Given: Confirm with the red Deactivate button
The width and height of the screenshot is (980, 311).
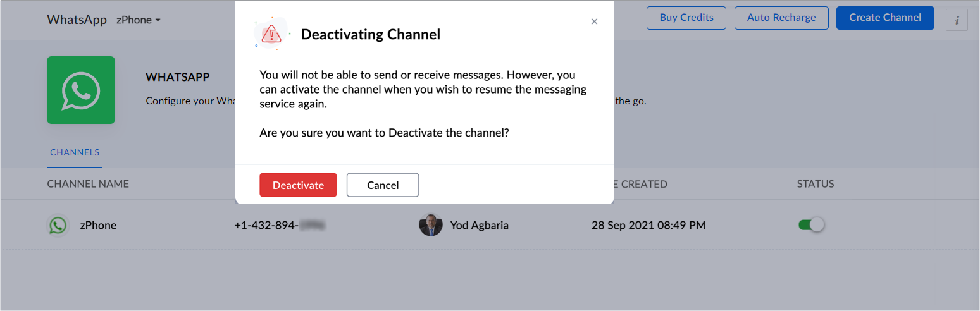Looking at the screenshot, I should (x=298, y=185).
